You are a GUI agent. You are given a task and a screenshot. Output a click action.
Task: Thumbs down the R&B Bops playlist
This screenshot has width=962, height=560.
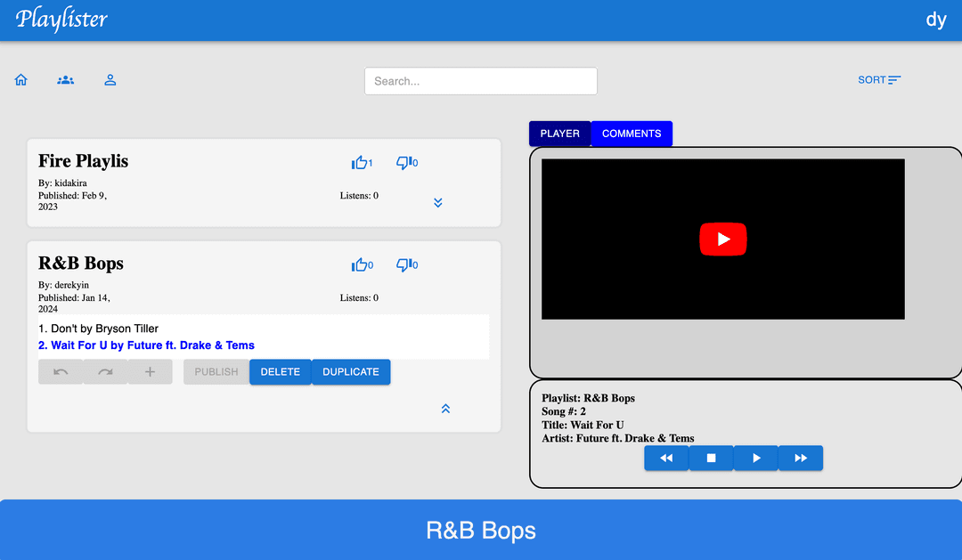click(x=404, y=265)
